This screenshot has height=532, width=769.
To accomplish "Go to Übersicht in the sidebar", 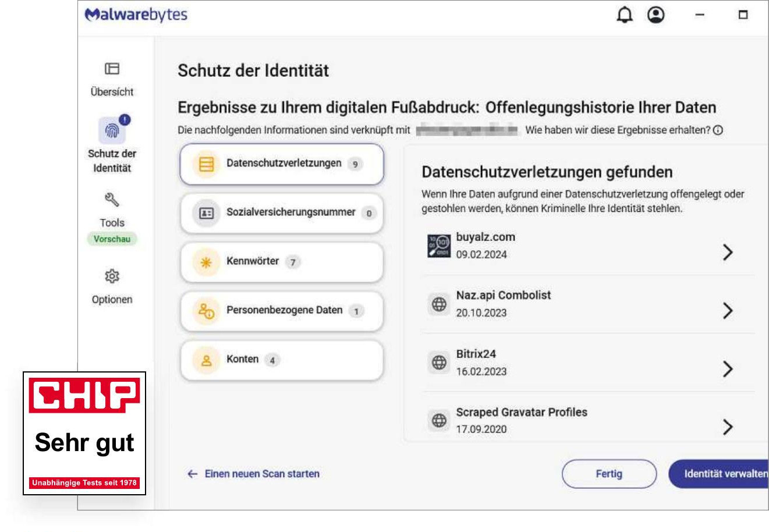I will click(x=112, y=79).
